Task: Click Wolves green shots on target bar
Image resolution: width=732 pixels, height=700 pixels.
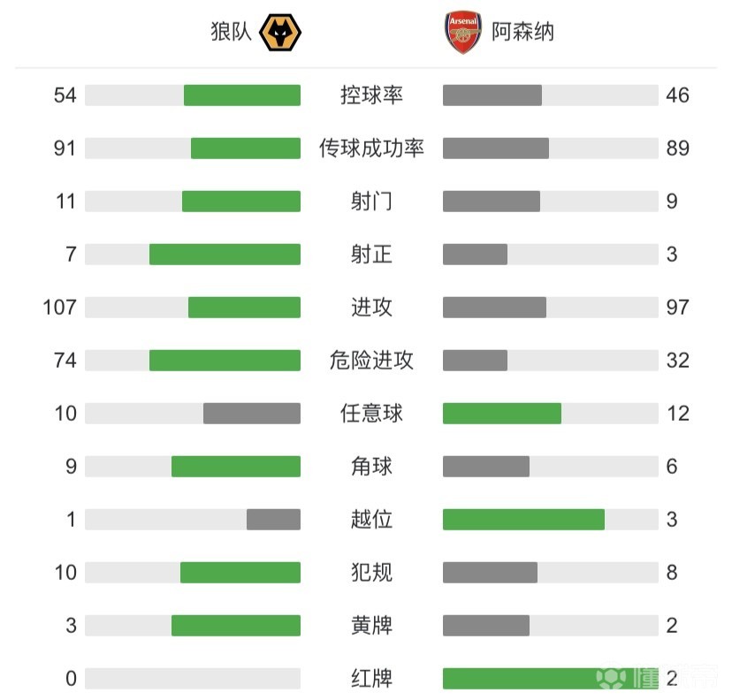Action: tap(225, 255)
